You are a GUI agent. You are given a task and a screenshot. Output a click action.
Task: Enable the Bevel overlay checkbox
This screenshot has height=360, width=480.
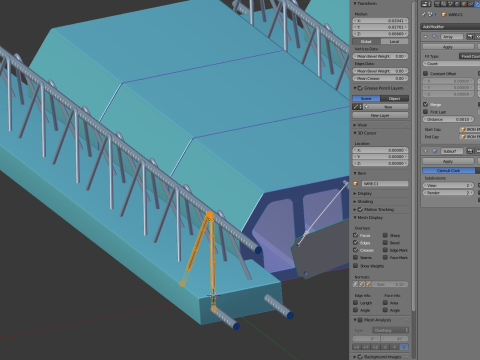point(385,243)
